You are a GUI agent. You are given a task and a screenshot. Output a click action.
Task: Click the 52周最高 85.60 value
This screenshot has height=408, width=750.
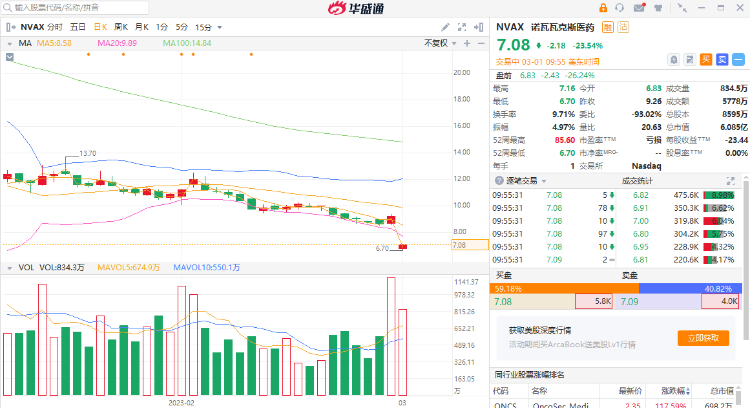tap(565, 140)
